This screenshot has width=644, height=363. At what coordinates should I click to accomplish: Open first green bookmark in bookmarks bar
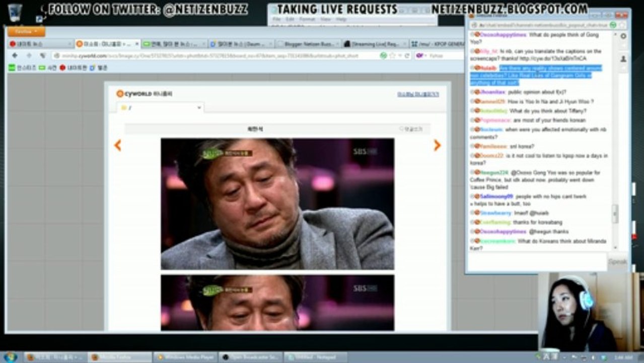click(x=22, y=68)
